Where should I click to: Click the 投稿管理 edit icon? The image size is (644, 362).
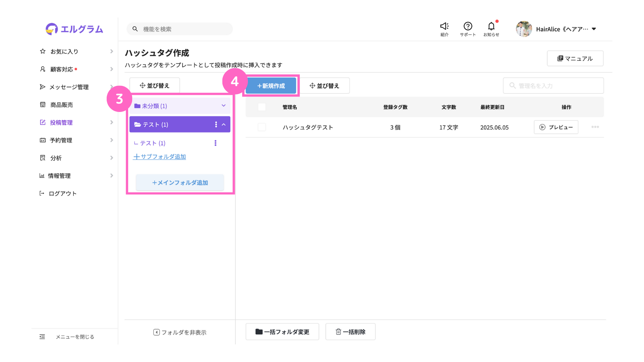43,122
